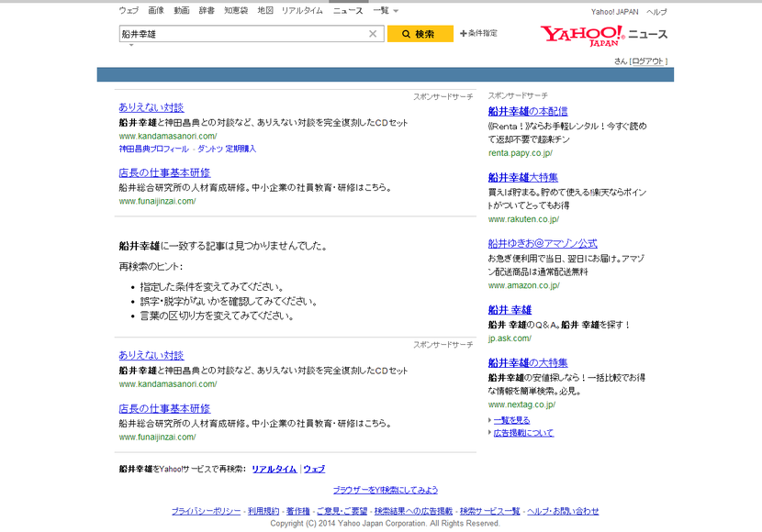
Task: Visit renta.papy.co.jp sidebar URL
Action: 520,153
